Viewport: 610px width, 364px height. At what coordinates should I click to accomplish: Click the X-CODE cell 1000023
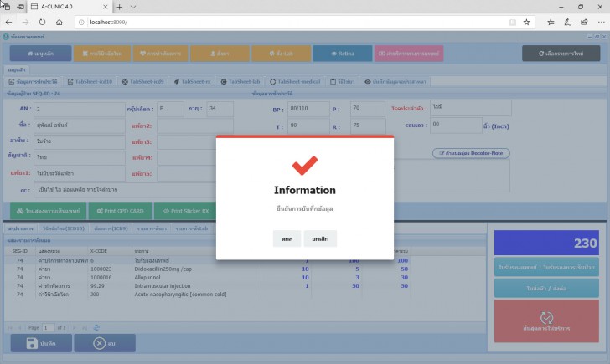101,269
